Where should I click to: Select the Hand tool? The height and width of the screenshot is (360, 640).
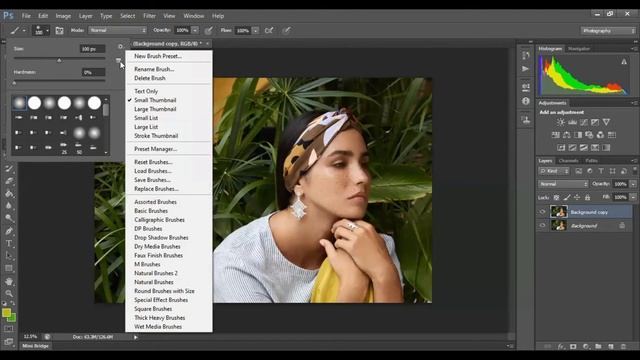9,281
